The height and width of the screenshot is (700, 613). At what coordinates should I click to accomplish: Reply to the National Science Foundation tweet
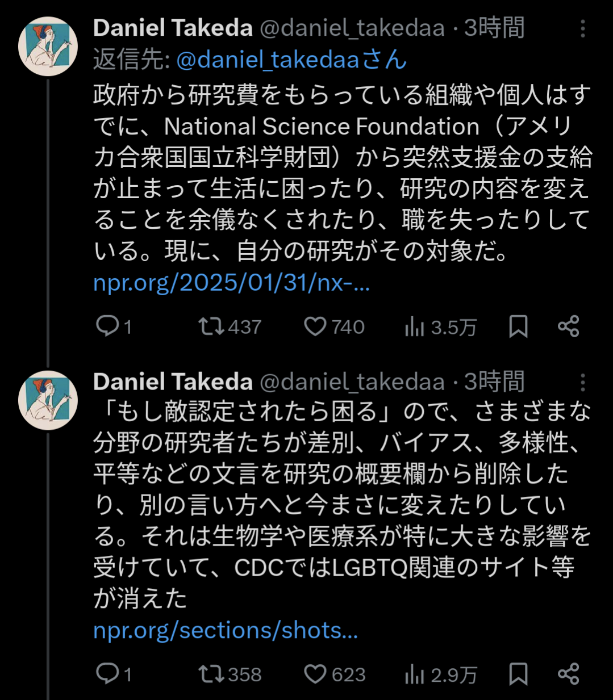pyautogui.click(x=107, y=326)
